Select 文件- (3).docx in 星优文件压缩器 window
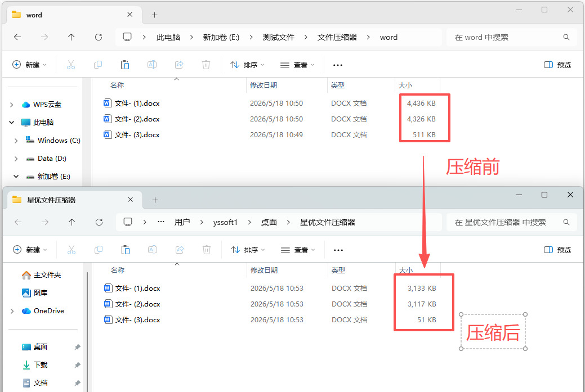Image resolution: width=585 pixels, height=392 pixels. coord(132,319)
